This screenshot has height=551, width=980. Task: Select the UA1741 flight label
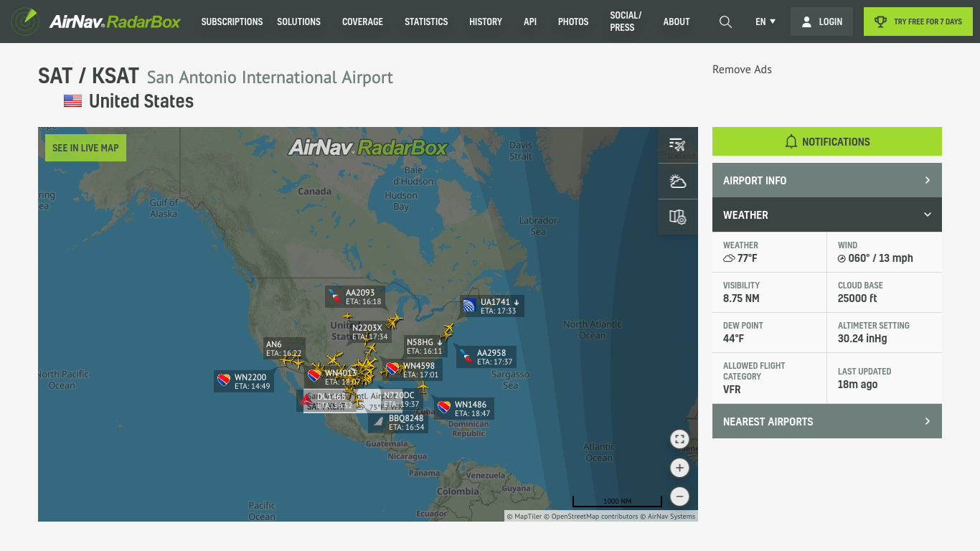pos(491,306)
